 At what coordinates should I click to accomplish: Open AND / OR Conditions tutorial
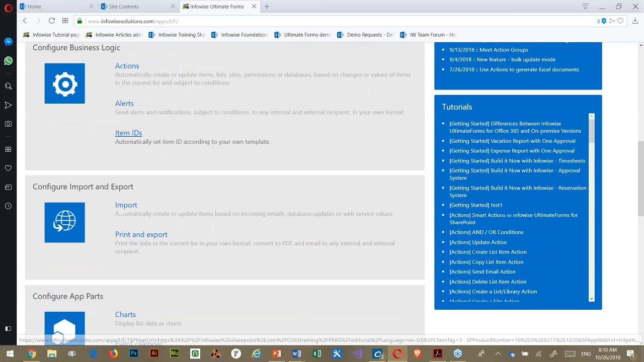[x=486, y=232]
